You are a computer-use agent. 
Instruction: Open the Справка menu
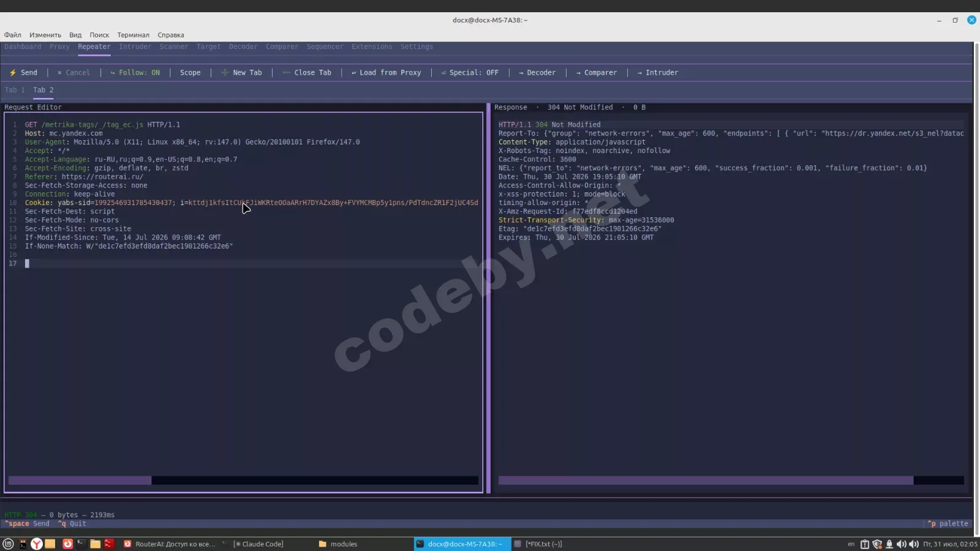point(171,35)
